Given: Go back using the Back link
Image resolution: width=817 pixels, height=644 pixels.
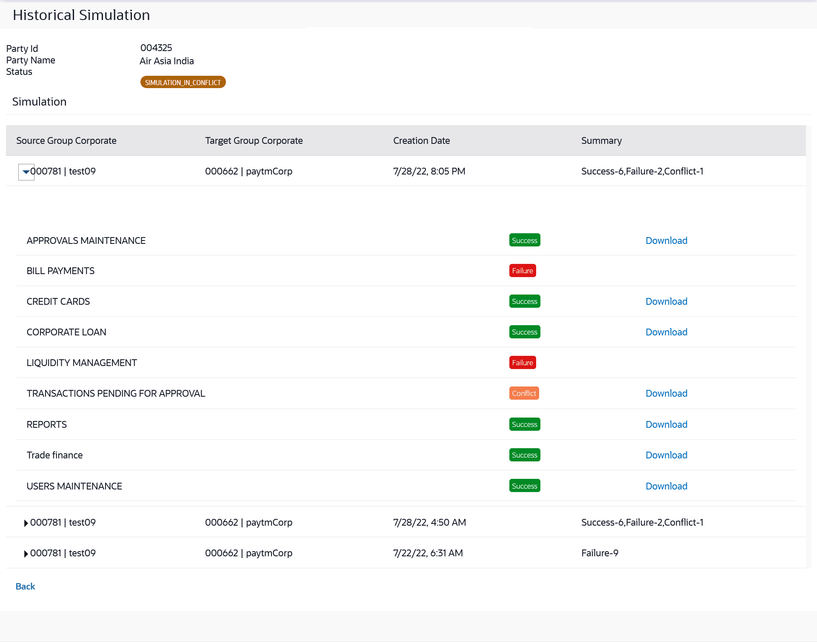Looking at the screenshot, I should [x=25, y=586].
